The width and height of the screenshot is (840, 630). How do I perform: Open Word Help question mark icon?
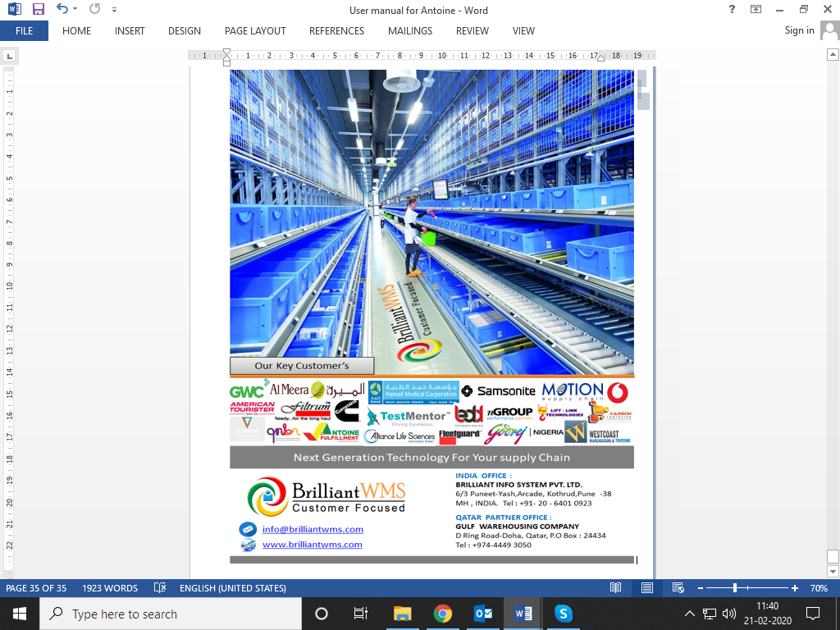[732, 10]
